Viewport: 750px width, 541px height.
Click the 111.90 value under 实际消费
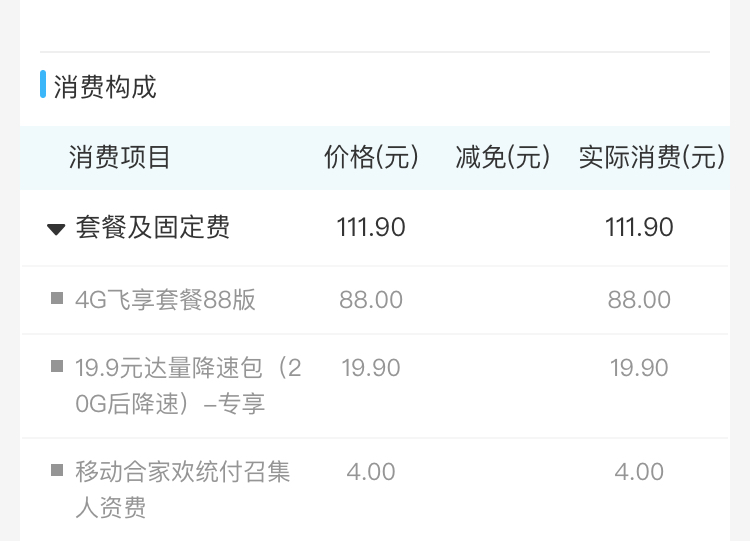coord(639,228)
